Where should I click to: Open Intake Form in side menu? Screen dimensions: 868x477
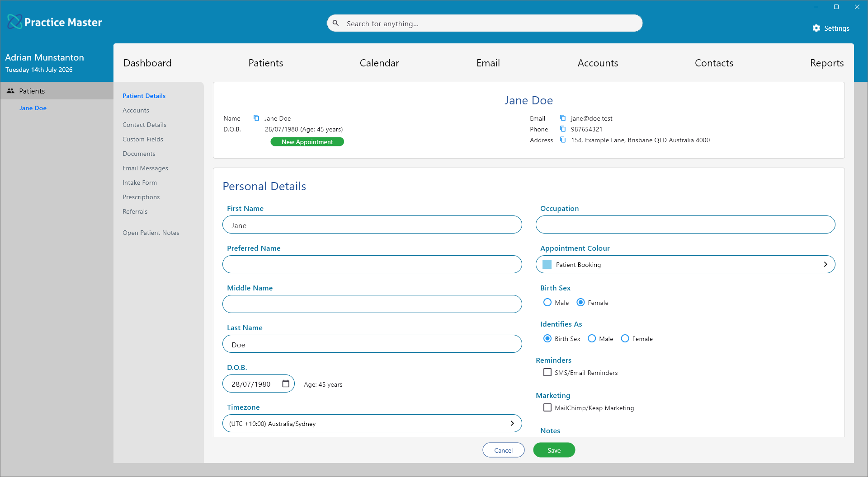click(x=139, y=182)
